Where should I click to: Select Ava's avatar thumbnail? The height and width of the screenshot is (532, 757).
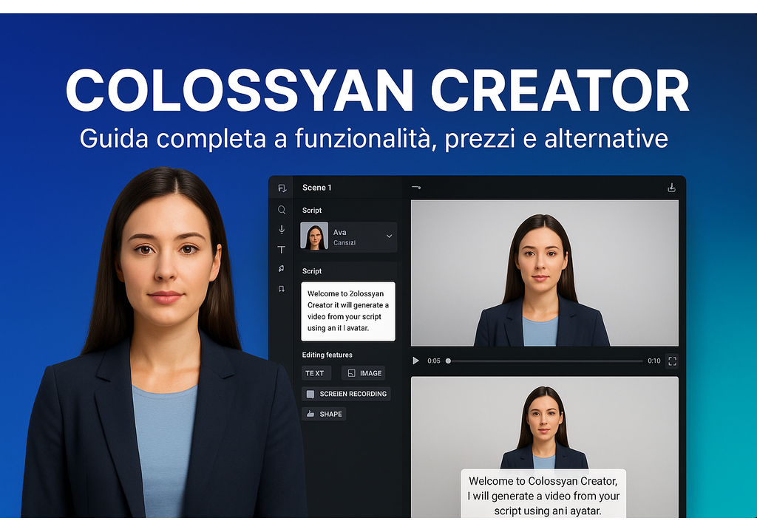point(313,236)
